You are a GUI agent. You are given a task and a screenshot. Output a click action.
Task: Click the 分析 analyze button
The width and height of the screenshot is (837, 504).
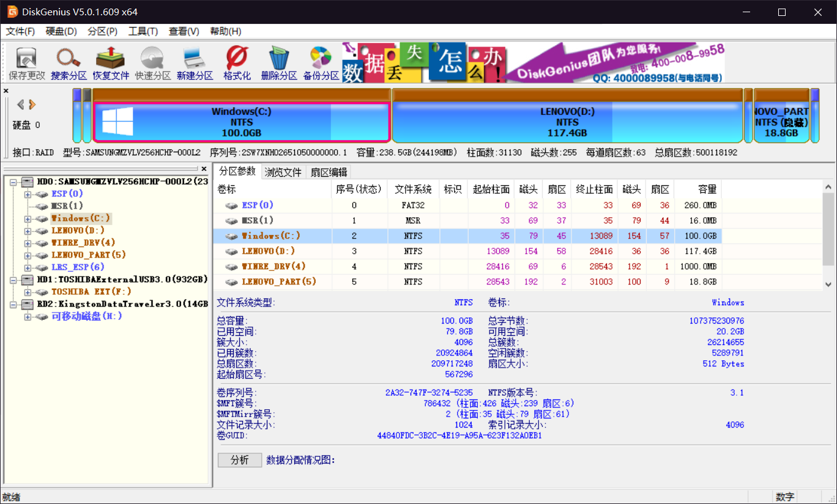tap(240, 461)
